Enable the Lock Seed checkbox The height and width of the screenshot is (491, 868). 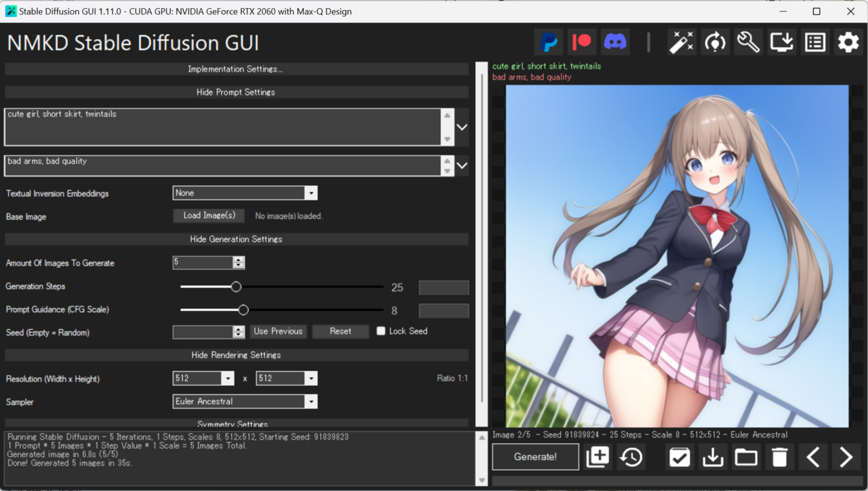pos(381,331)
